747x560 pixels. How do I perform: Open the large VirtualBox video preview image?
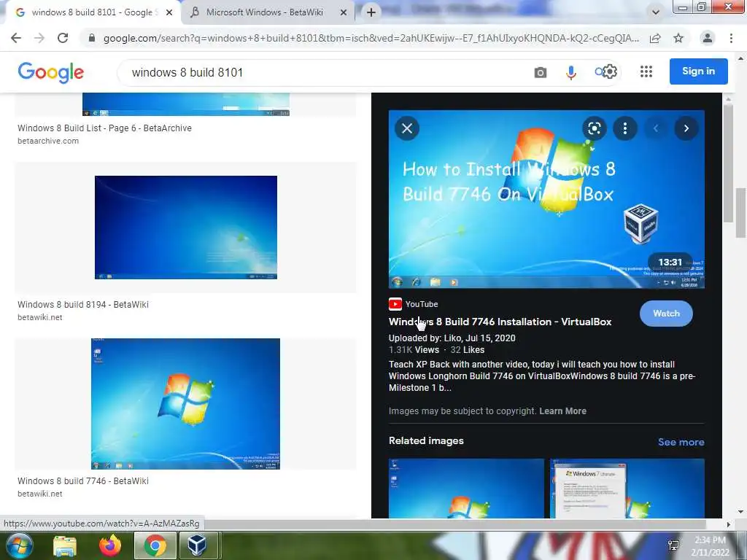coord(546,199)
